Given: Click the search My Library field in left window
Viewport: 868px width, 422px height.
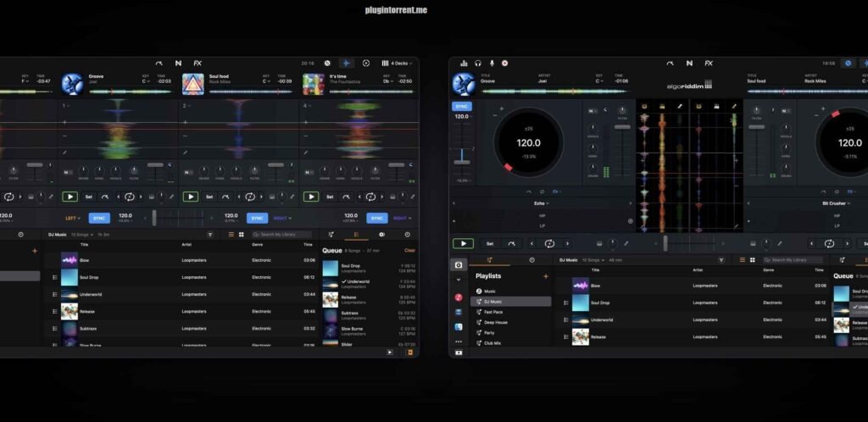Looking at the screenshot, I should coord(281,235).
